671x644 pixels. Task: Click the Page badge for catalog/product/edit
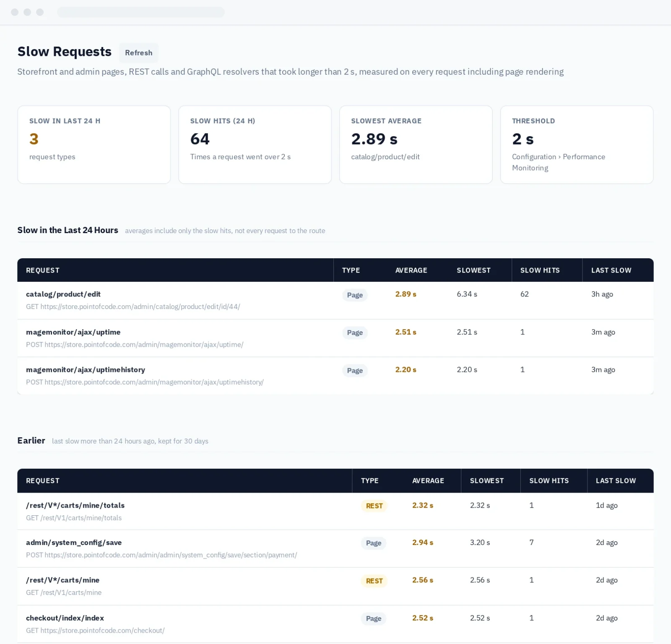355,295
